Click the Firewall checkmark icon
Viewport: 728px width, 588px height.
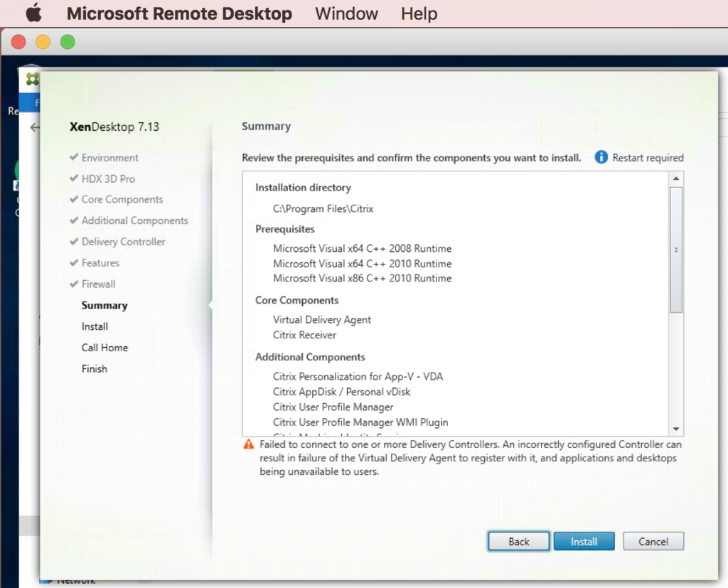74,283
